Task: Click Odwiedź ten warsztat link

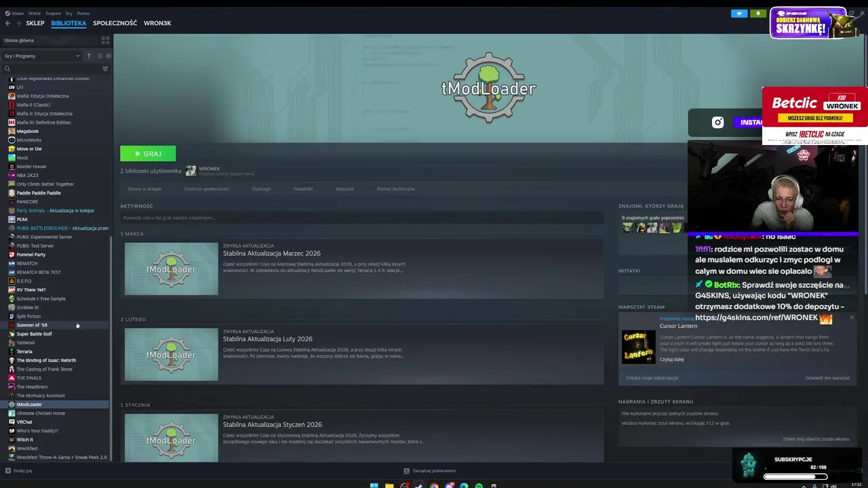Action: [827, 378]
